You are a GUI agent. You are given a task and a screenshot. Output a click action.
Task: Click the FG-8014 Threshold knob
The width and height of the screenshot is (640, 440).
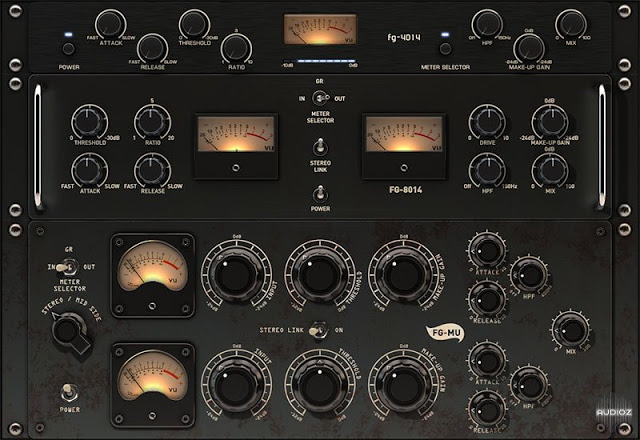[90, 122]
